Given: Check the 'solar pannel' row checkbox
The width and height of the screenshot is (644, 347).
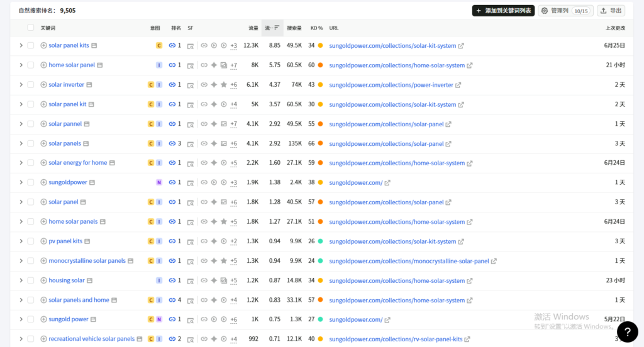Looking at the screenshot, I should [30, 124].
